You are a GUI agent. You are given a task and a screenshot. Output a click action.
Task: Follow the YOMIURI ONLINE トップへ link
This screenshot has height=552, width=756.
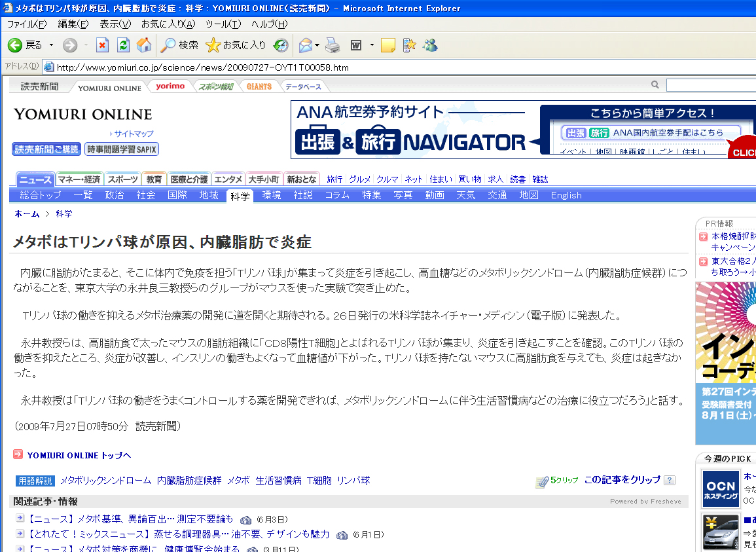point(79,455)
